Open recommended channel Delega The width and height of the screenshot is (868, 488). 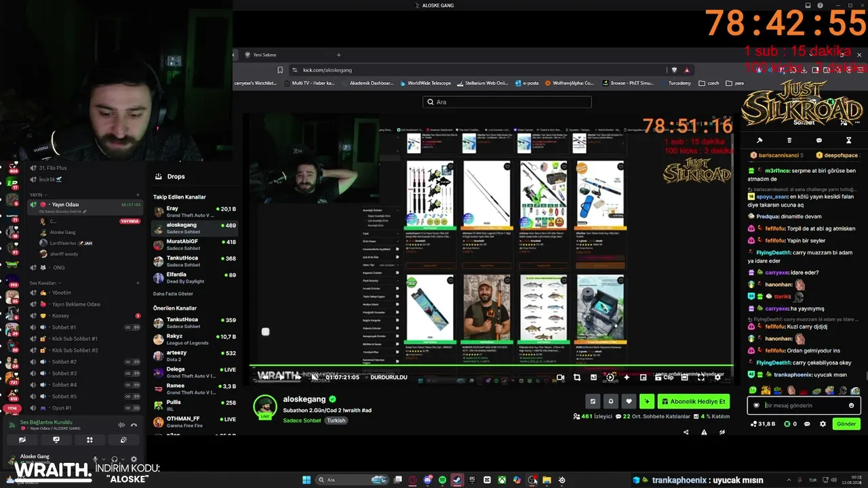tap(194, 372)
